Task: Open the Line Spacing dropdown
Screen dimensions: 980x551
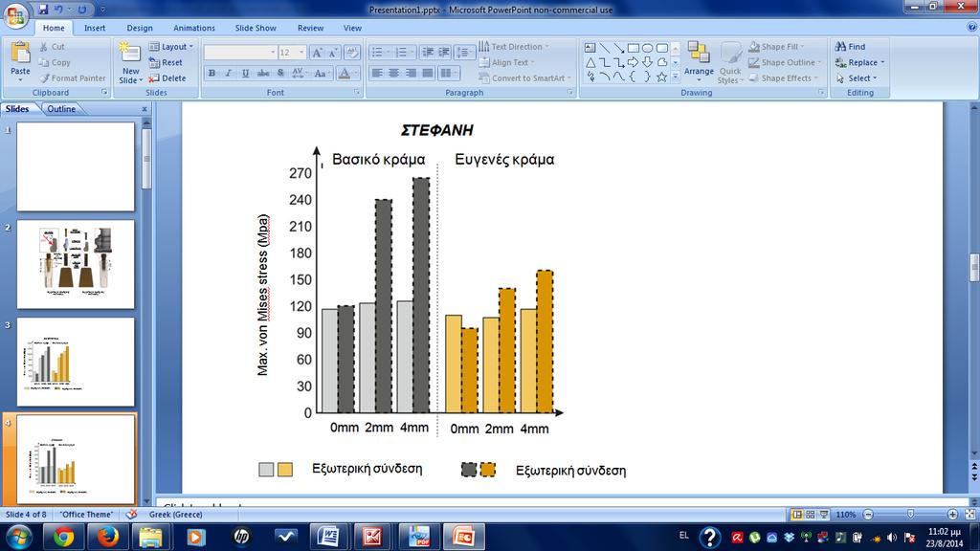Action: pyautogui.click(x=464, y=53)
